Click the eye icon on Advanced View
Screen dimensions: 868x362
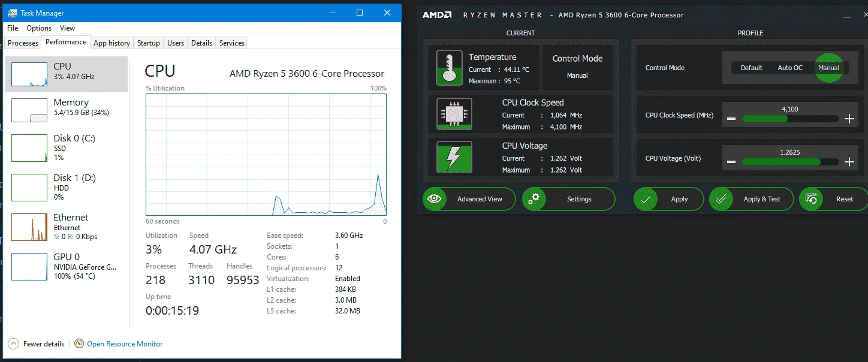(x=435, y=199)
